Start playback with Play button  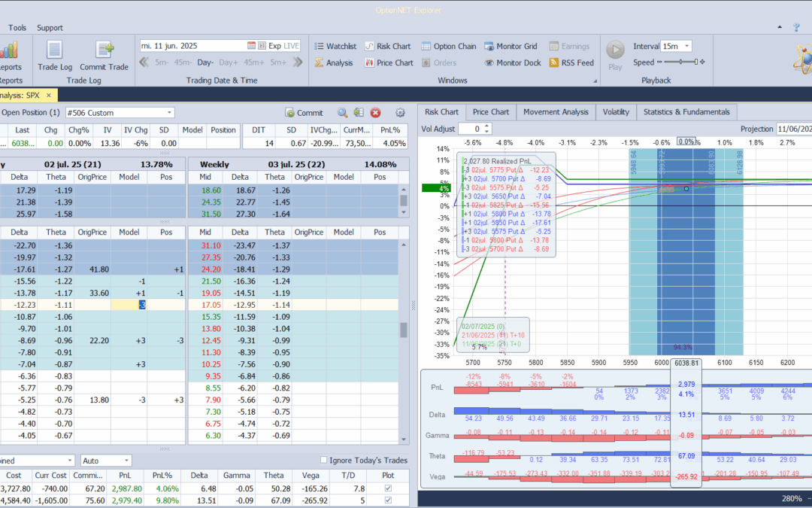[615, 55]
